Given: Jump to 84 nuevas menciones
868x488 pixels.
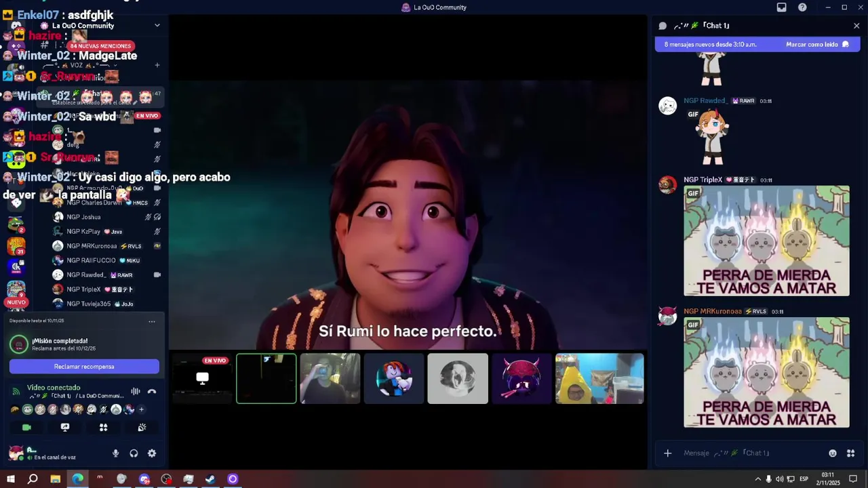Looking at the screenshot, I should 100,46.
